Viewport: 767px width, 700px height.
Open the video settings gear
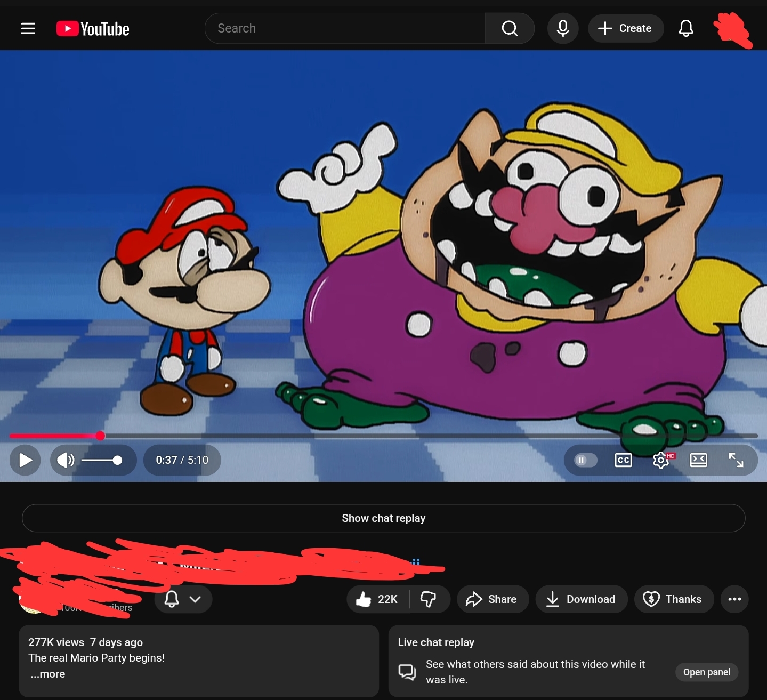(661, 460)
